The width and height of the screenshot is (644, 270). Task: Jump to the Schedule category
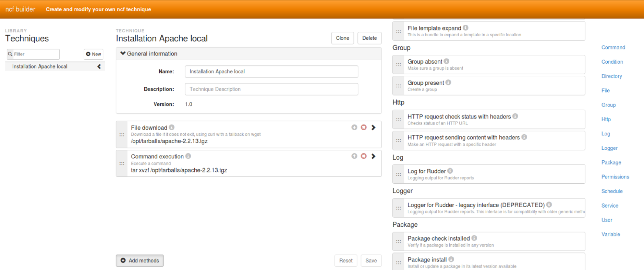point(612,191)
